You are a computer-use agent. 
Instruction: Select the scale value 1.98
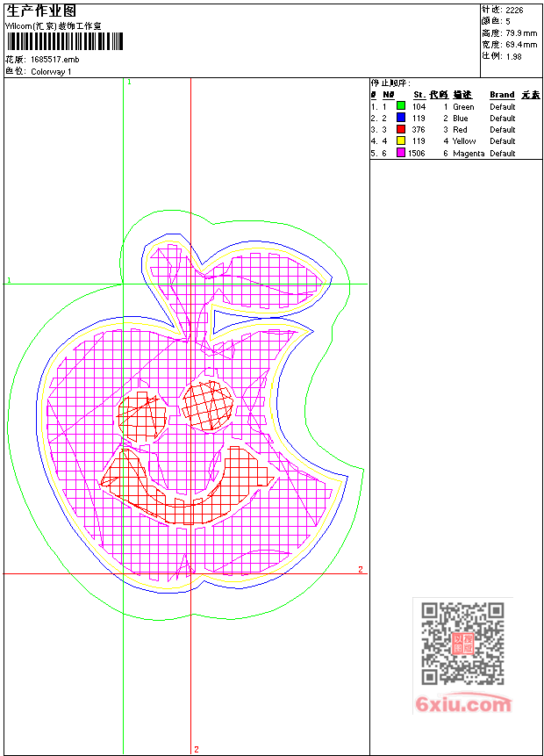pos(513,56)
